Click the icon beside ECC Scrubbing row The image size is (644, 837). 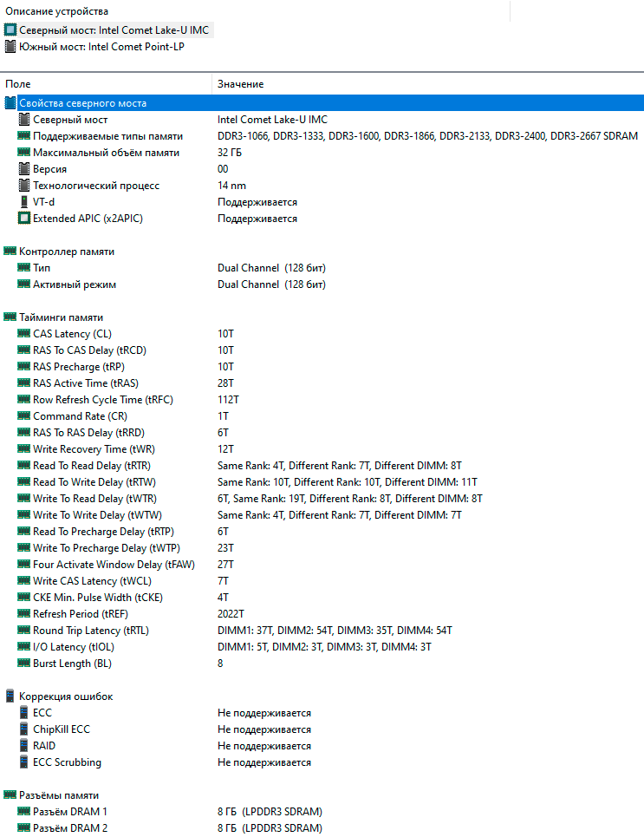[x=24, y=762]
